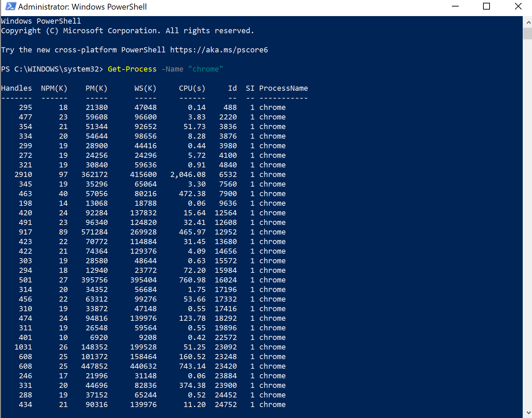Image resolution: width=532 pixels, height=418 pixels.
Task: Click process Id 488
Action: coord(230,107)
